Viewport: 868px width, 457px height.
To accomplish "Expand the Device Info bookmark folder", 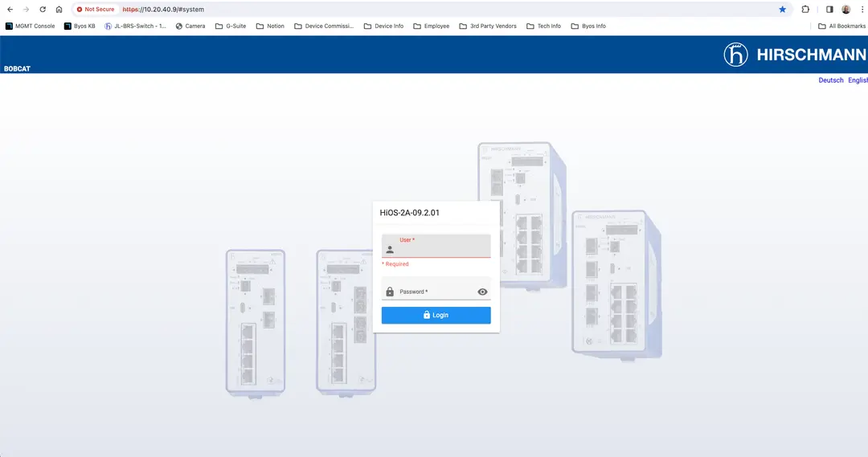I will 383,26.
